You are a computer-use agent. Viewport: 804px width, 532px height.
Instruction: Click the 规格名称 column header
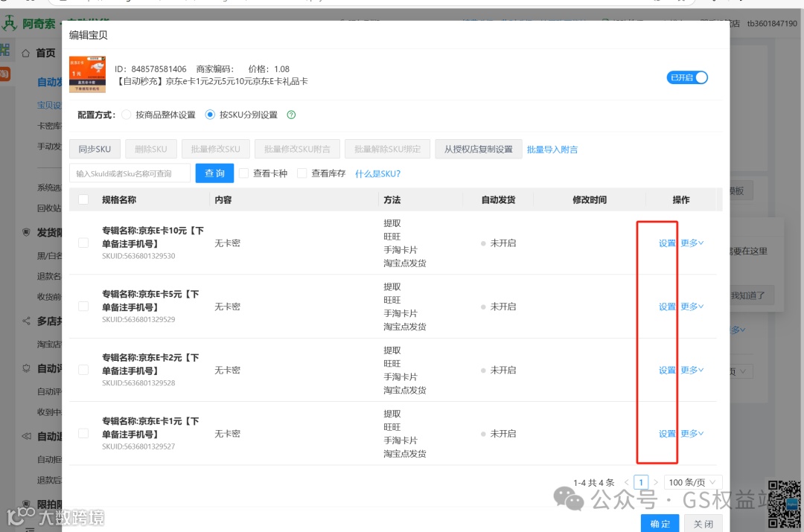coord(119,200)
